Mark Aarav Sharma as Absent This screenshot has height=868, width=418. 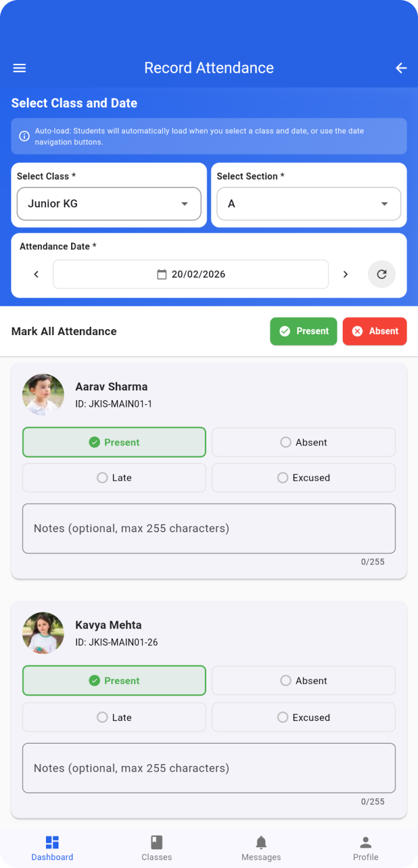click(303, 442)
